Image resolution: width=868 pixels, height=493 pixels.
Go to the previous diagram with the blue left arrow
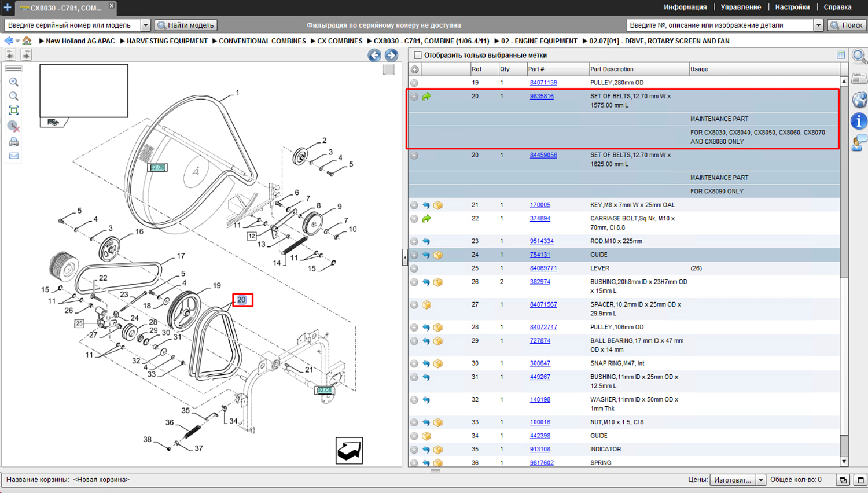point(374,55)
